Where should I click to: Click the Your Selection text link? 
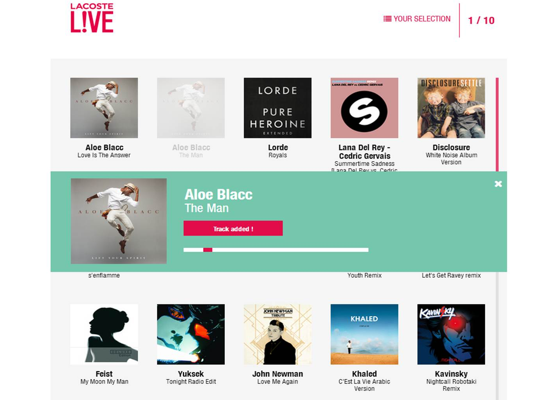[422, 19]
